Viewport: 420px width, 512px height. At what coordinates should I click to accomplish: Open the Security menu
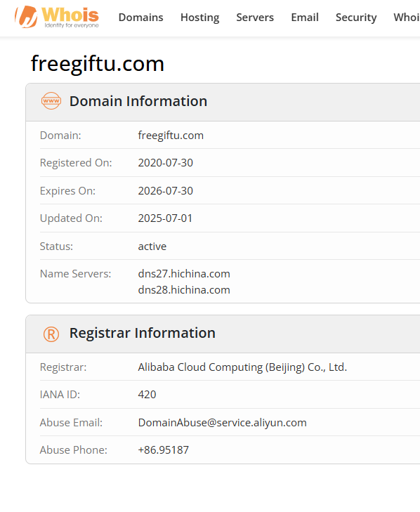click(356, 18)
